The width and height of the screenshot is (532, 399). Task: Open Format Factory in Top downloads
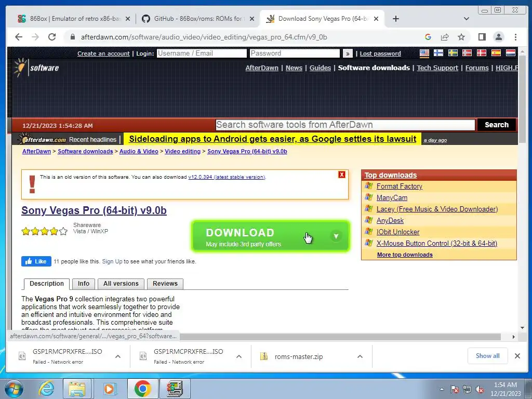click(400, 187)
